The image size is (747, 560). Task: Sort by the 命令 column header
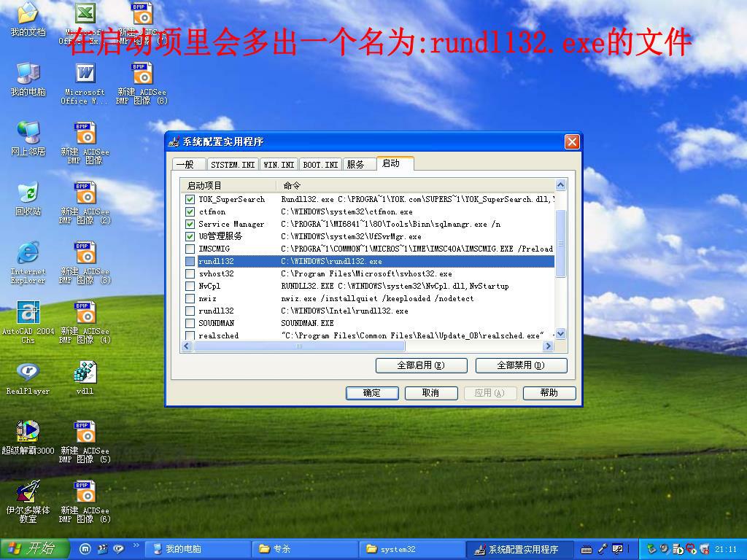pos(415,185)
